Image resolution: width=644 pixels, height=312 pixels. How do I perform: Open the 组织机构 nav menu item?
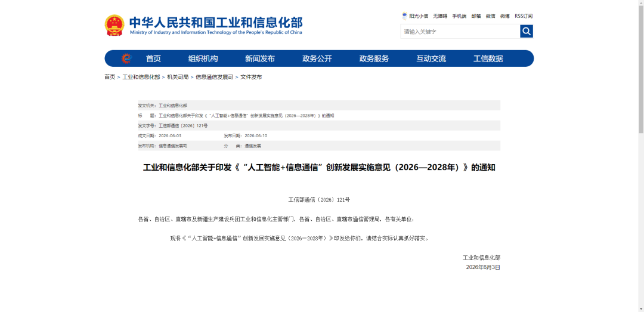pos(203,58)
